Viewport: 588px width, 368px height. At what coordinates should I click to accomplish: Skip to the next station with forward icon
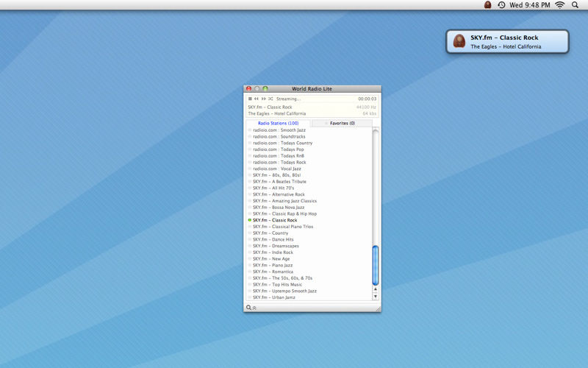tap(264, 99)
